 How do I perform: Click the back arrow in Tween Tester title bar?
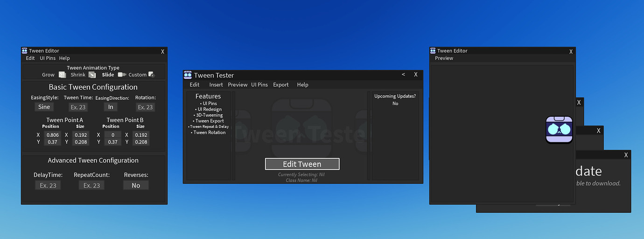(404, 75)
